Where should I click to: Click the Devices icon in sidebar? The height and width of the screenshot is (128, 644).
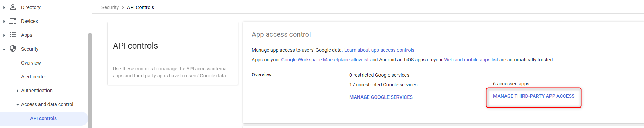point(13,21)
